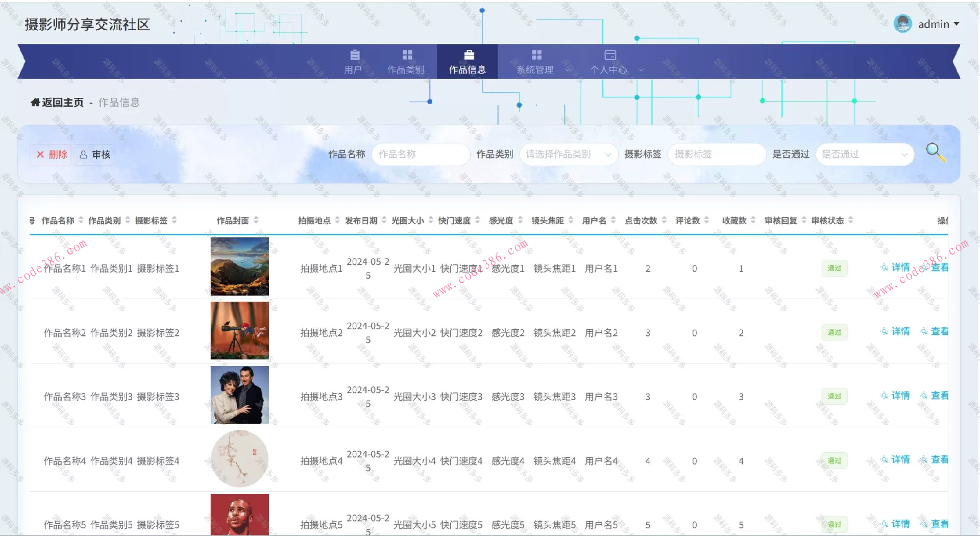Open the 系统管理 menu item

[535, 69]
